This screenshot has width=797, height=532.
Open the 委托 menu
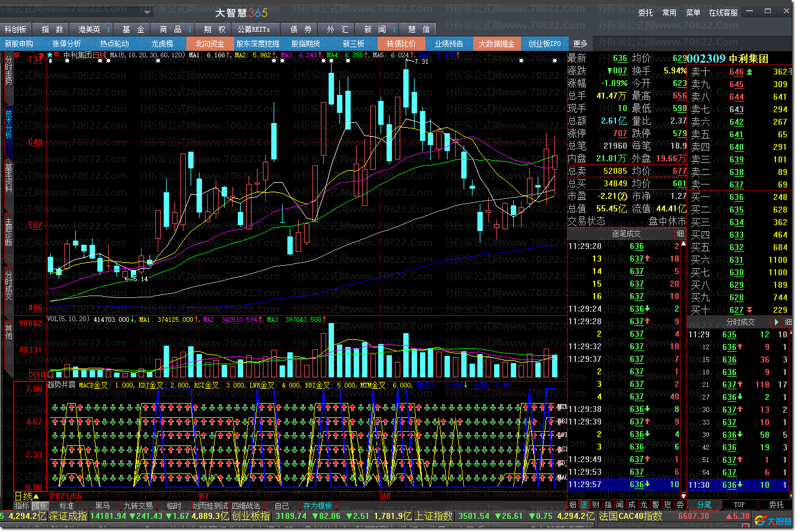point(645,13)
